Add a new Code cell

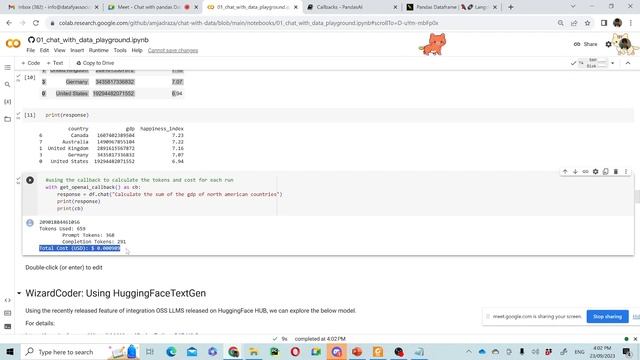30,63
